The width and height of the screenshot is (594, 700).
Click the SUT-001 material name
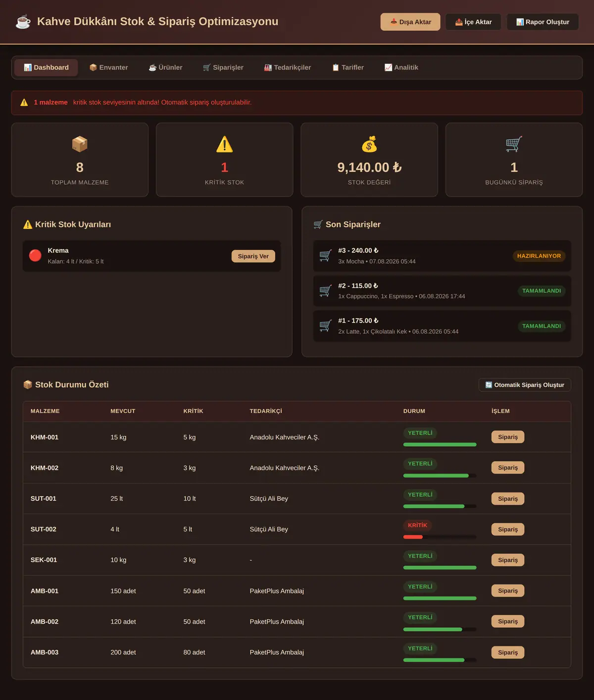point(44,499)
